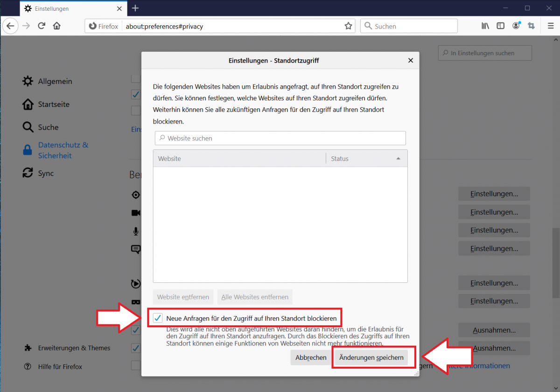Open the hamburger application menu

click(x=551, y=26)
